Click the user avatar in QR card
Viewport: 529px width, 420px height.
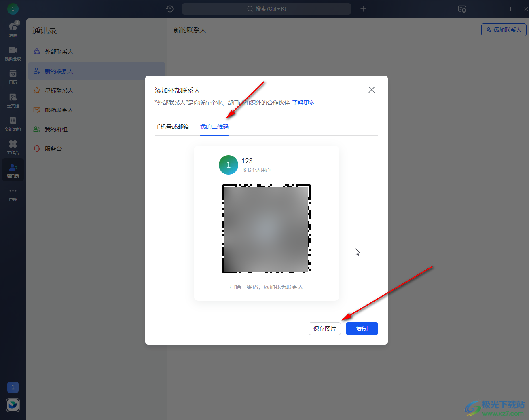click(229, 165)
